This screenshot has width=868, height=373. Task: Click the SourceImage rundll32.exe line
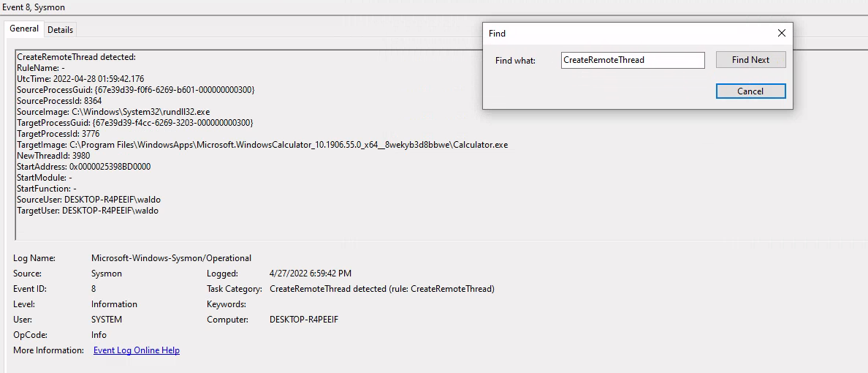(x=113, y=112)
